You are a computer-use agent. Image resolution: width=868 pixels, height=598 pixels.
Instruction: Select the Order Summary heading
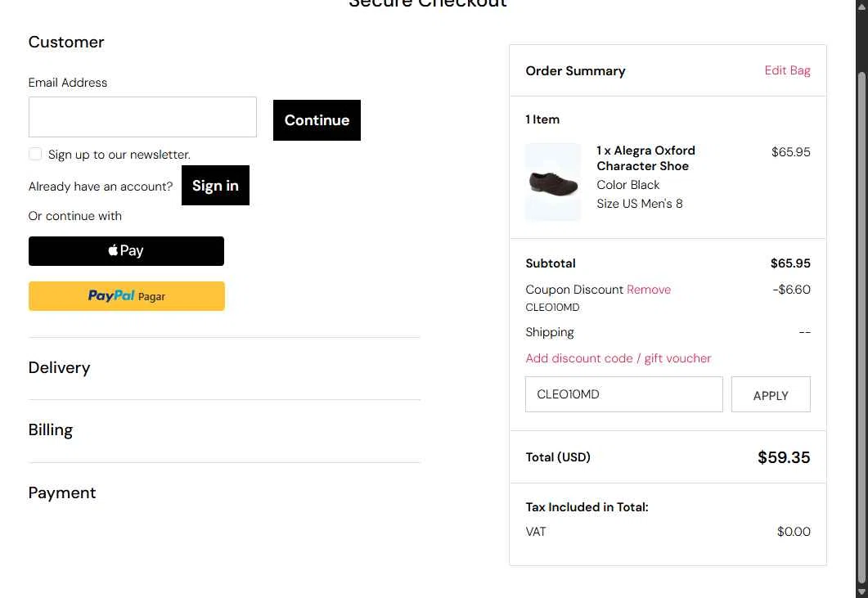pyautogui.click(x=576, y=71)
